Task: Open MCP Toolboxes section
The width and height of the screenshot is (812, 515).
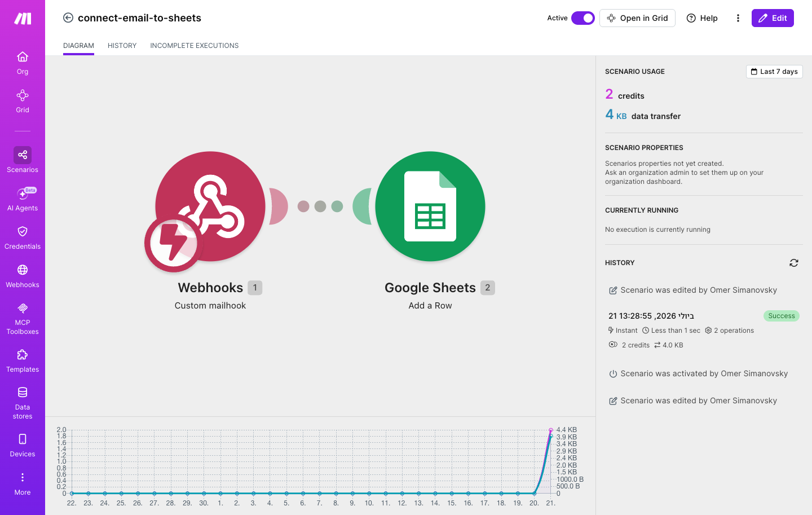Action: 23,319
